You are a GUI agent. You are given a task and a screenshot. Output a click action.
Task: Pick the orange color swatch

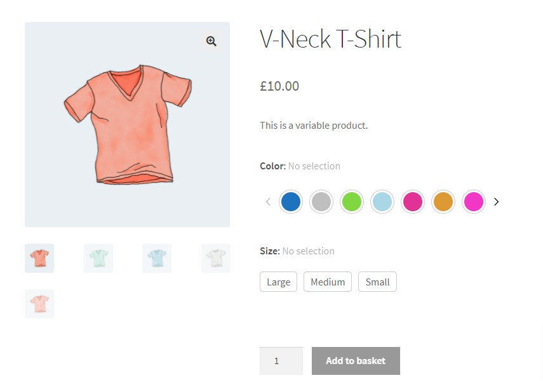tap(443, 202)
